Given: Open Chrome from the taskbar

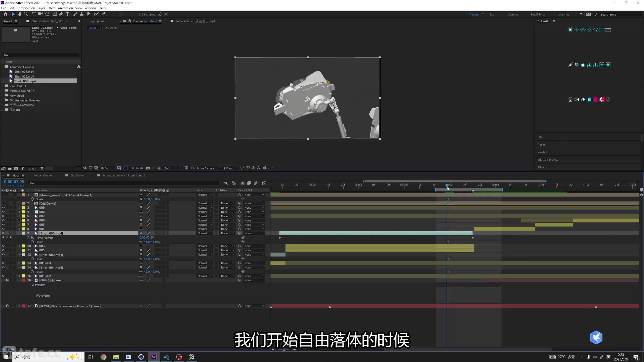Looking at the screenshot, I should (x=103, y=357).
